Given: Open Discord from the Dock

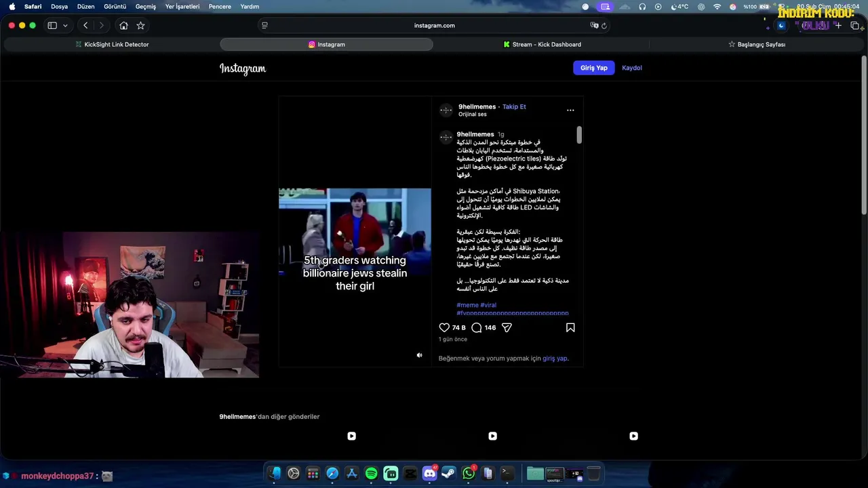Looking at the screenshot, I should click(429, 474).
